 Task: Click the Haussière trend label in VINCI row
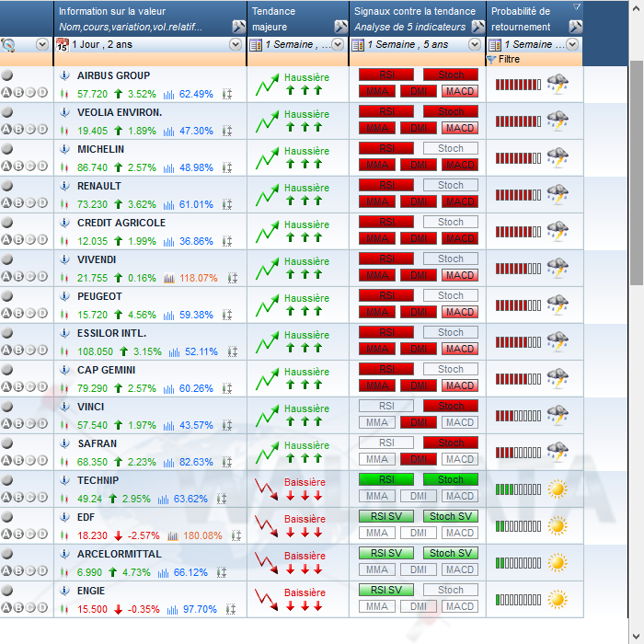306,408
